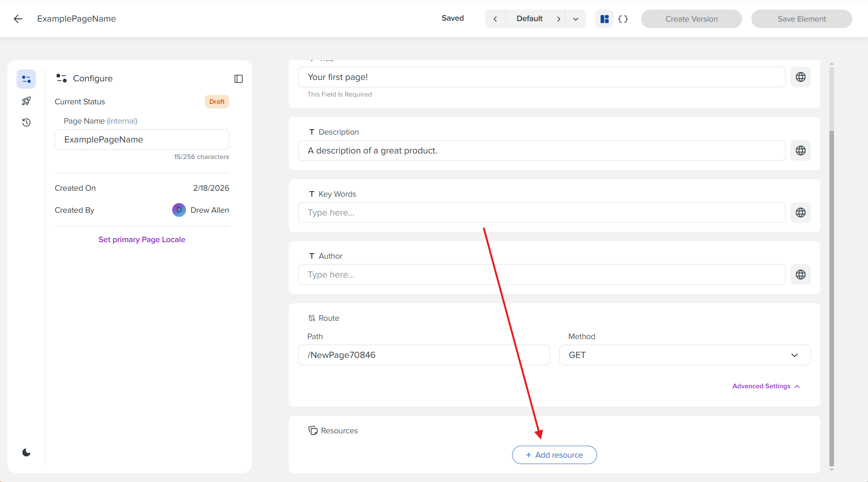This screenshot has width=868, height=482.
Task: Open Set primary Page Locale
Action: [141, 239]
